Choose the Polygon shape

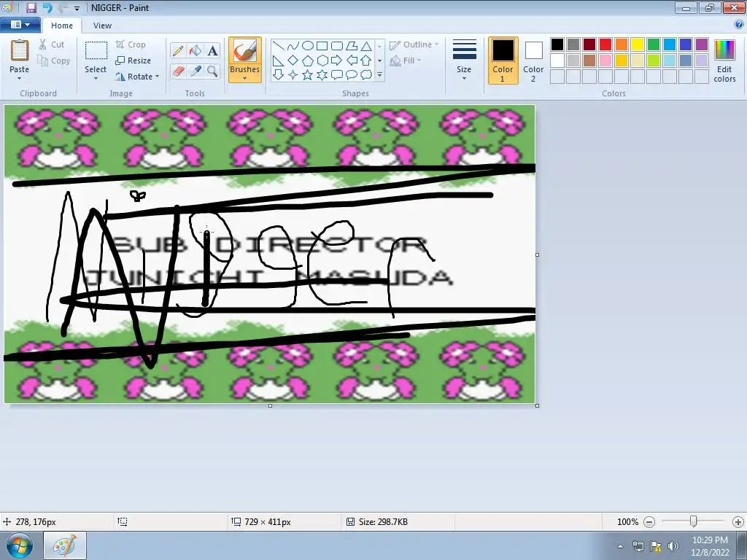pyautogui.click(x=352, y=46)
